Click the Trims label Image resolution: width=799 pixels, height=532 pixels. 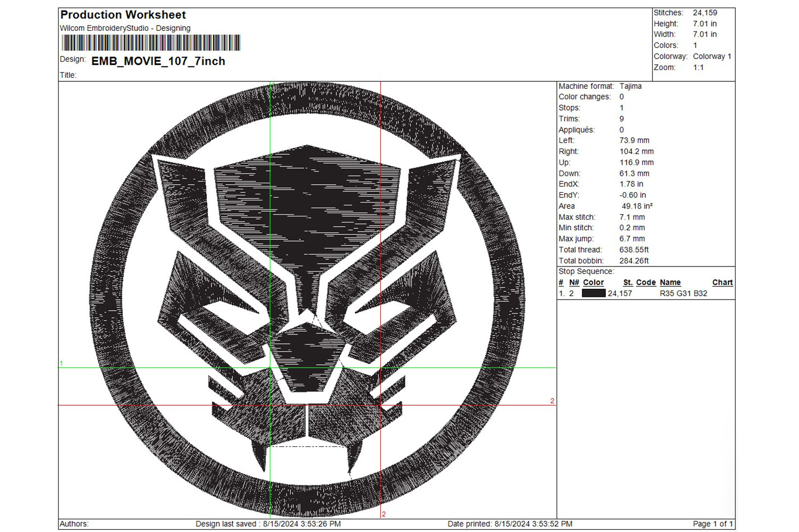[569, 119]
